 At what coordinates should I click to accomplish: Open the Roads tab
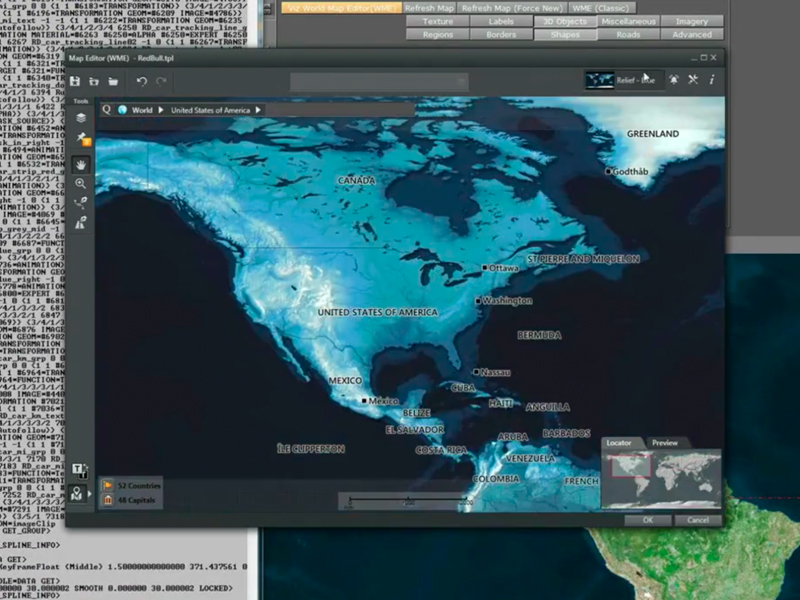[628, 35]
